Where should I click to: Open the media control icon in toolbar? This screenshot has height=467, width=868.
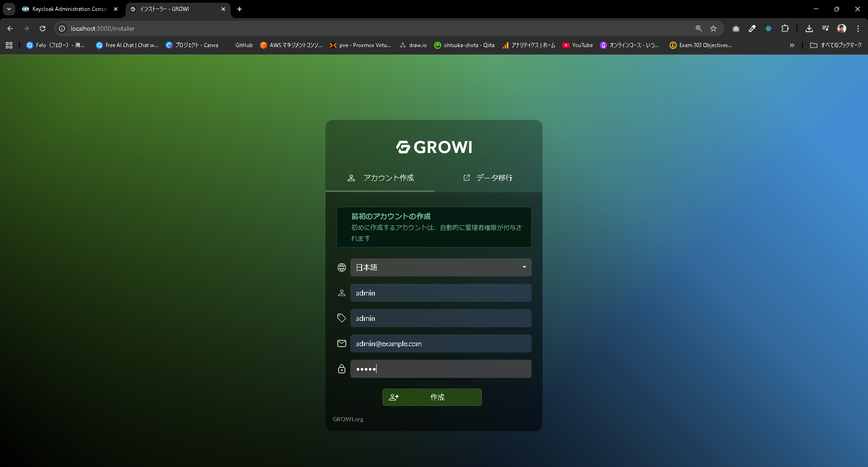(826, 29)
